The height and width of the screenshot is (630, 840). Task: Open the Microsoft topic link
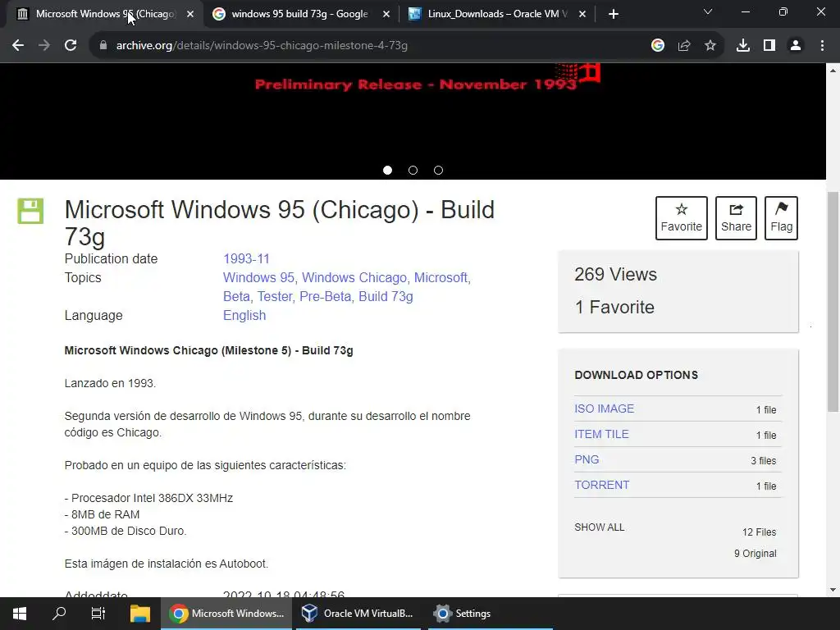coord(441,277)
